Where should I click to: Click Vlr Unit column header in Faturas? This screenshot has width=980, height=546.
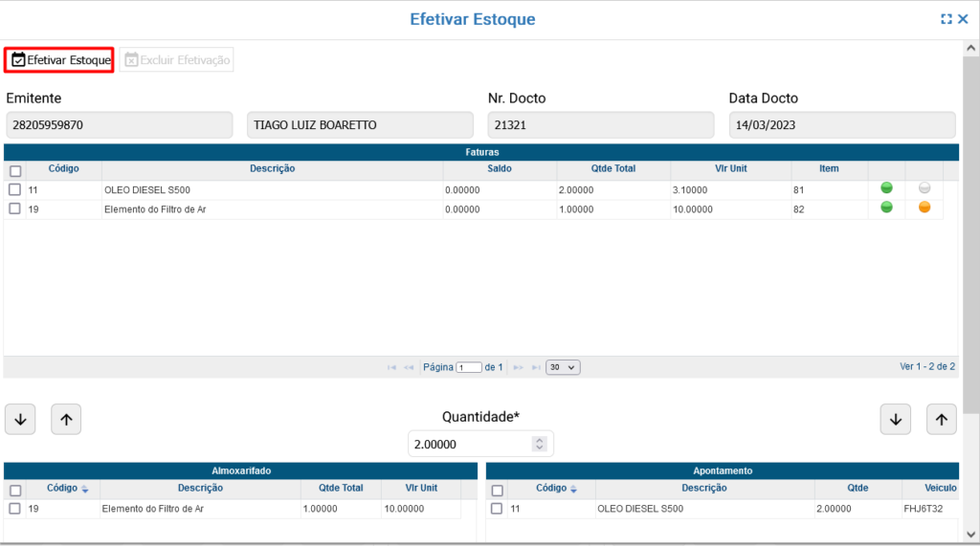click(731, 169)
